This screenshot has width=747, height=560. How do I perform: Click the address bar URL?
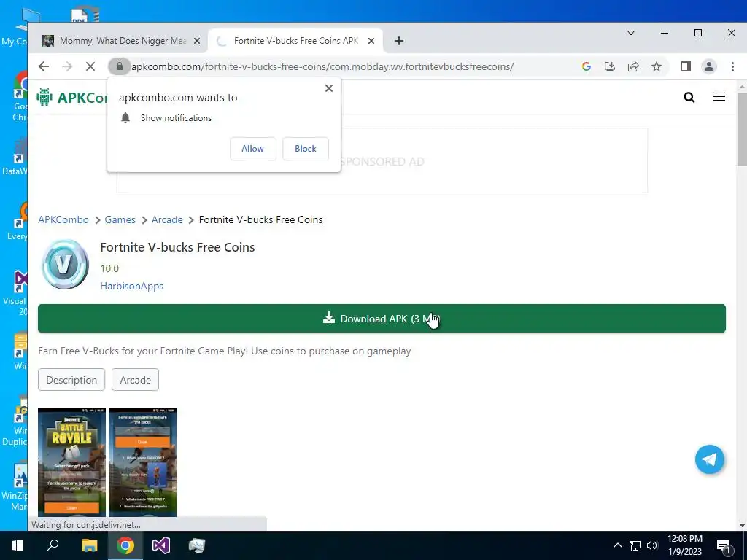322,66
